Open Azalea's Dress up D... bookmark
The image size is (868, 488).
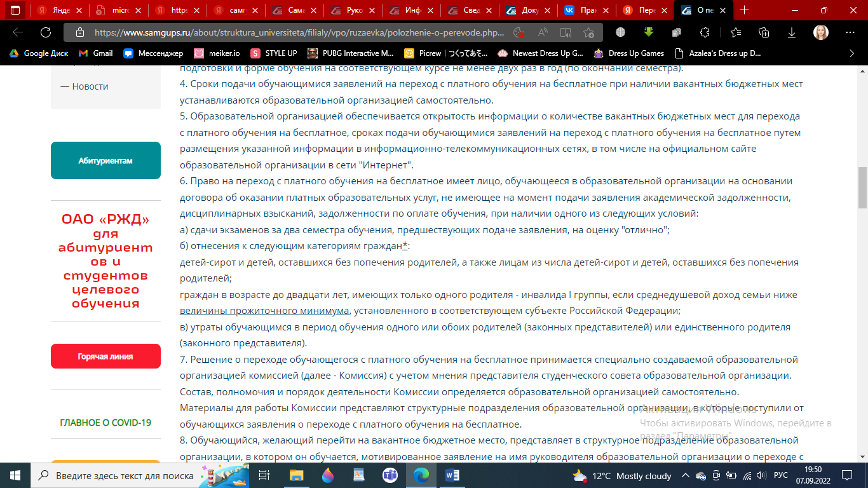point(717,53)
